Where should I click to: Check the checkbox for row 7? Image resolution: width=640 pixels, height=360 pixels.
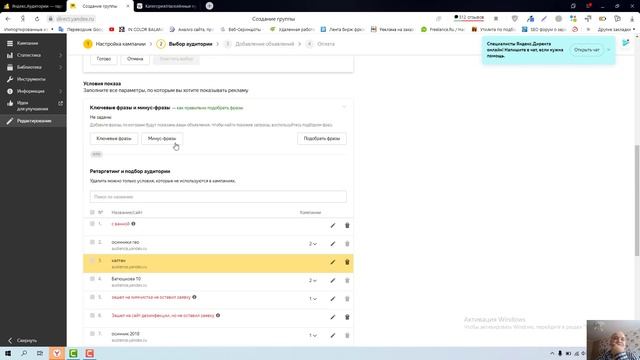[x=92, y=334]
